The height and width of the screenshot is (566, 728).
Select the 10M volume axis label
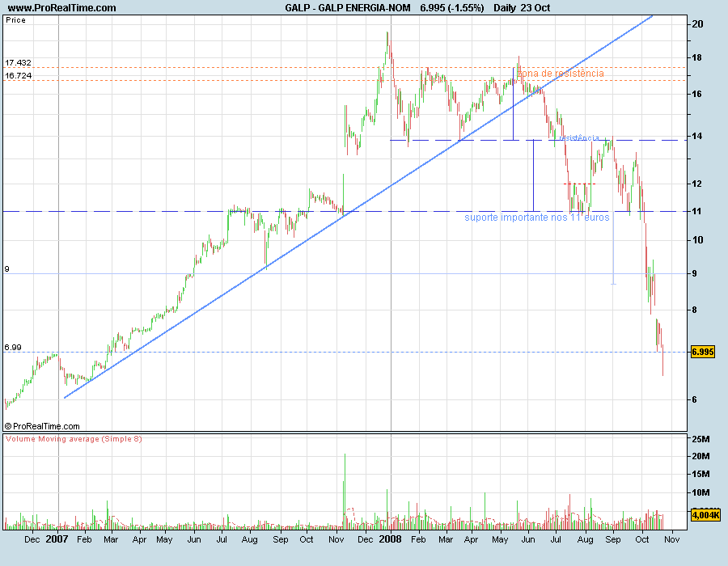[x=700, y=492]
